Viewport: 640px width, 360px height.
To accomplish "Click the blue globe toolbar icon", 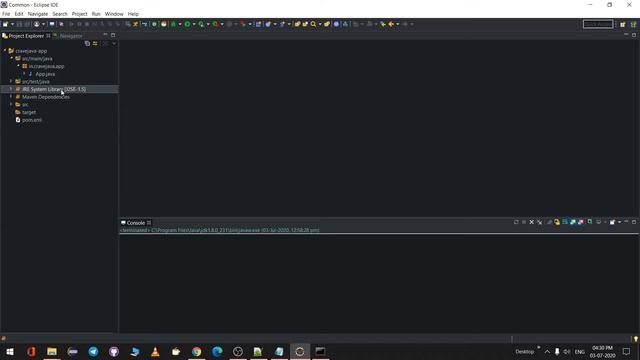I will point(336,24).
